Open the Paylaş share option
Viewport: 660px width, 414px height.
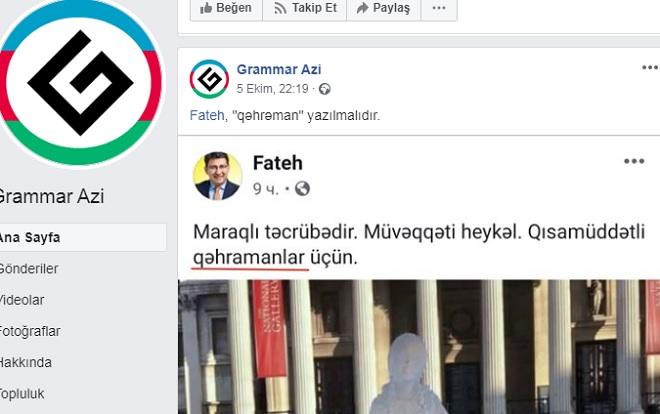(x=383, y=8)
